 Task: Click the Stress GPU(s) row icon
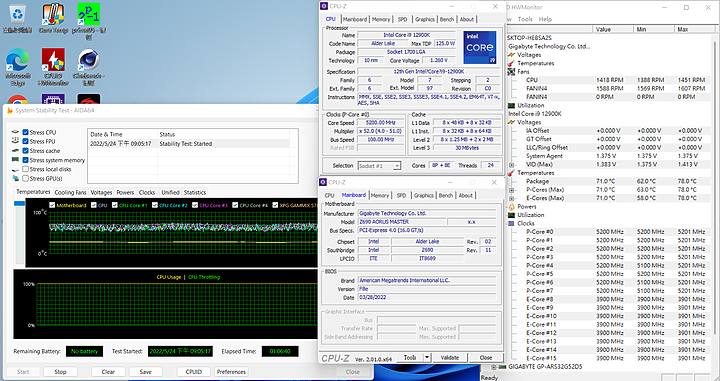pos(16,179)
